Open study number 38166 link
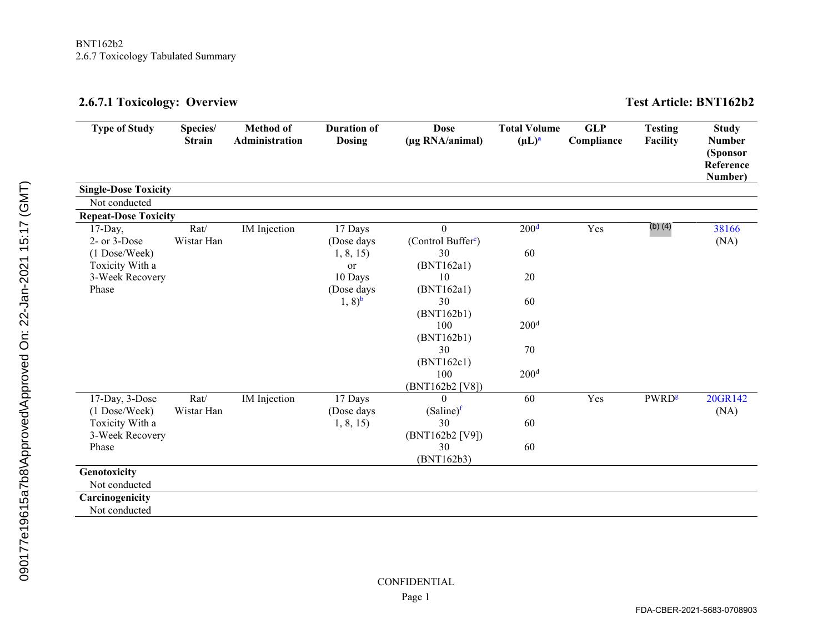The height and width of the screenshot is (644, 833). point(726,229)
